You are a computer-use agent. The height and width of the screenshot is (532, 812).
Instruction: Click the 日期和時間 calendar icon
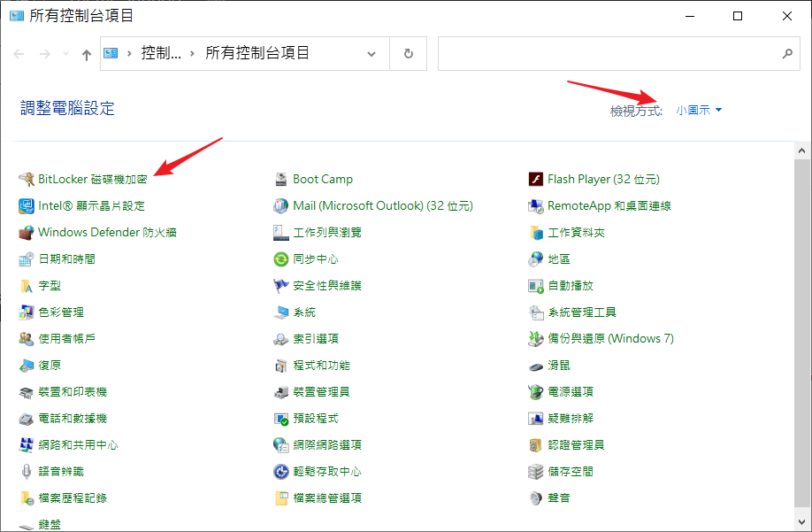(27, 259)
